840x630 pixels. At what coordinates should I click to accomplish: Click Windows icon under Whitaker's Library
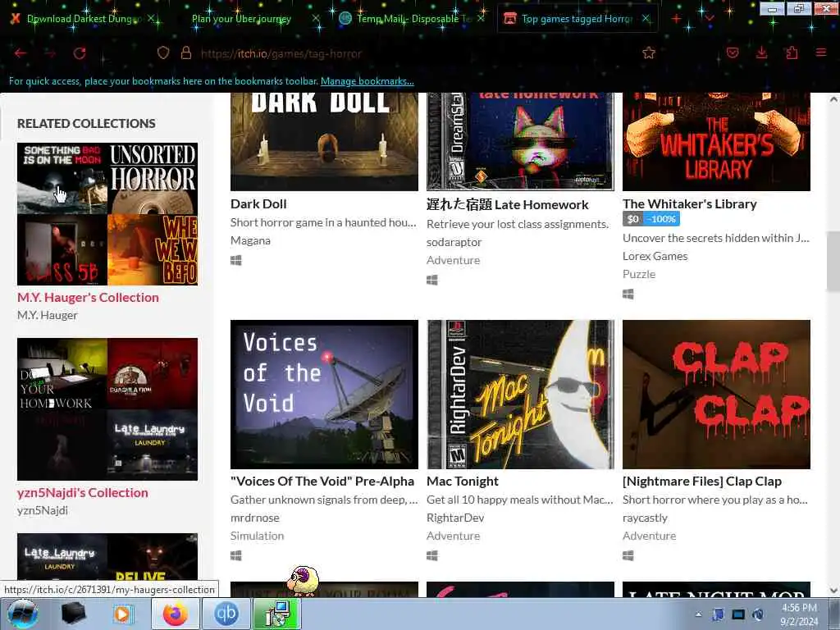(628, 294)
